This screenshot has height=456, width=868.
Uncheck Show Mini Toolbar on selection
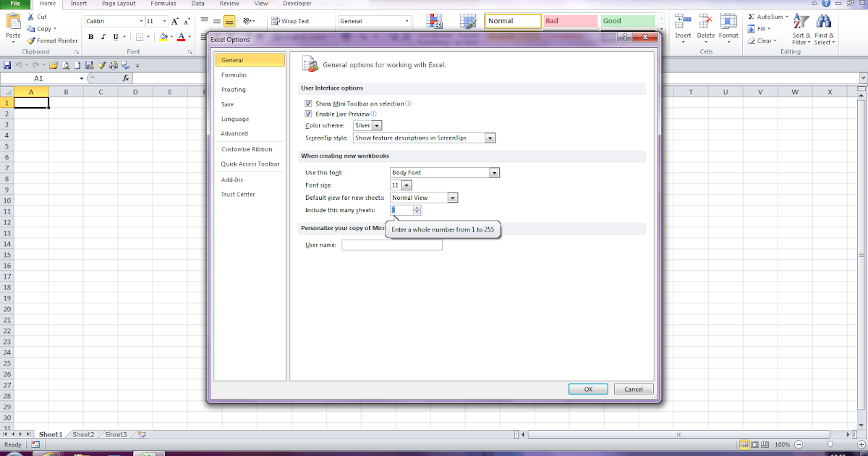tap(309, 104)
